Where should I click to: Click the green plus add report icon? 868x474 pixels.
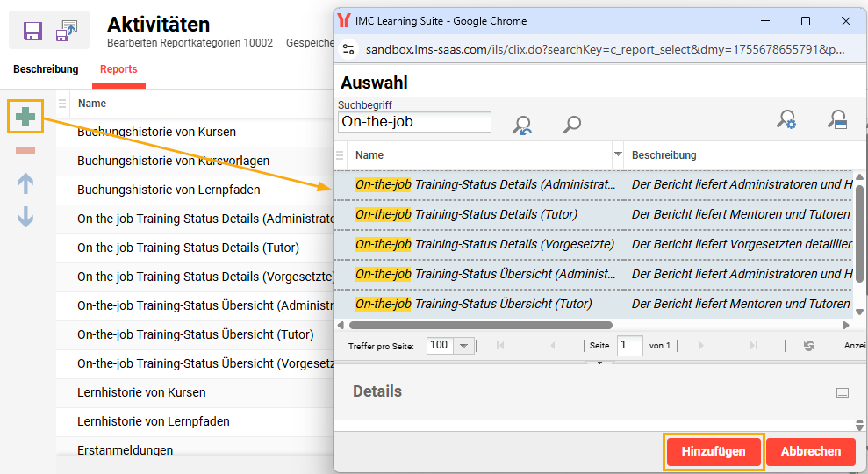pyautogui.click(x=25, y=117)
